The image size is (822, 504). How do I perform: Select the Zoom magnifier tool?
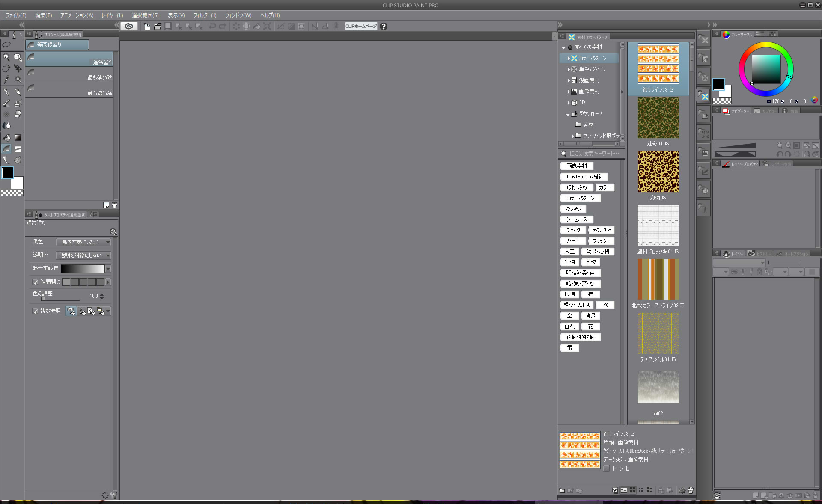point(6,57)
